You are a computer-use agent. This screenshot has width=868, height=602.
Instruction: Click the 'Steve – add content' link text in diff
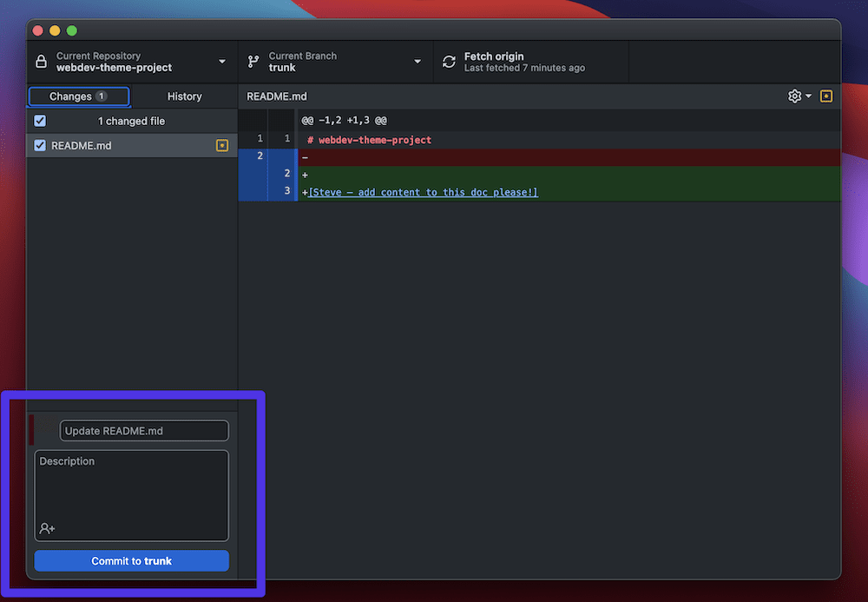(x=423, y=192)
